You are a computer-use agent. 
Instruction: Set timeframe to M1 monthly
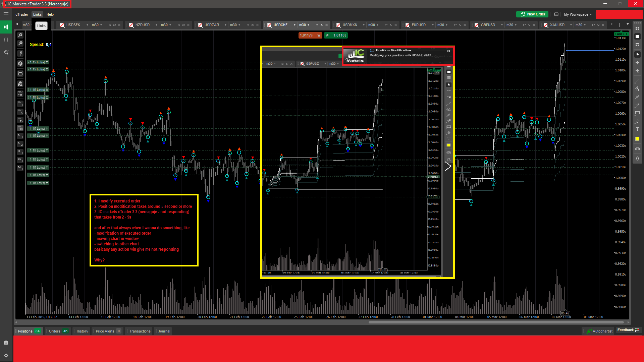(x=20, y=168)
